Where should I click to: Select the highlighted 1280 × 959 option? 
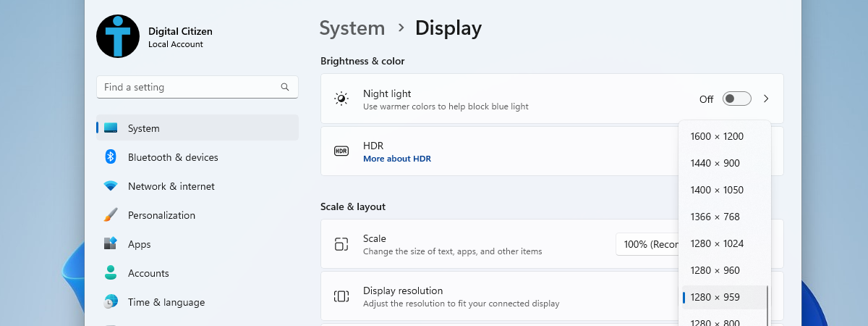[x=715, y=297]
